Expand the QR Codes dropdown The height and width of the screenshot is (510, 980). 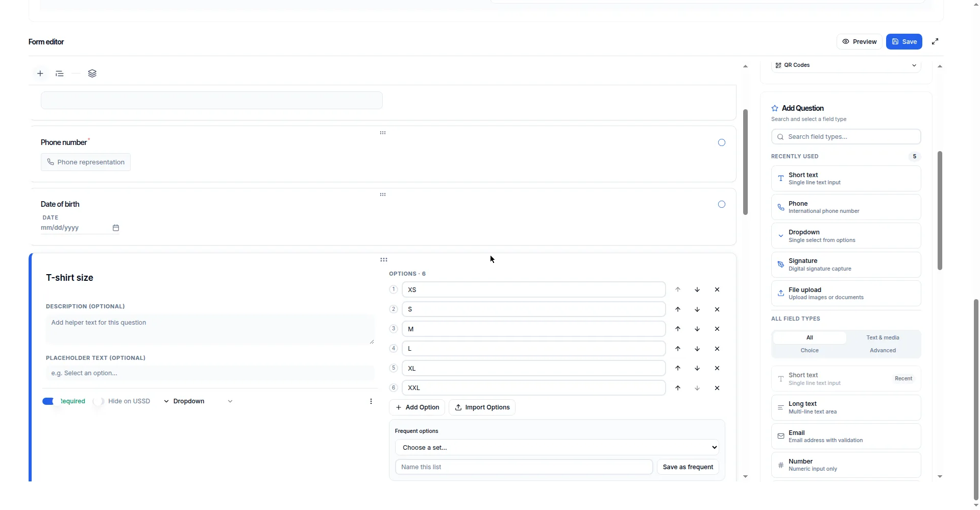tap(846, 65)
